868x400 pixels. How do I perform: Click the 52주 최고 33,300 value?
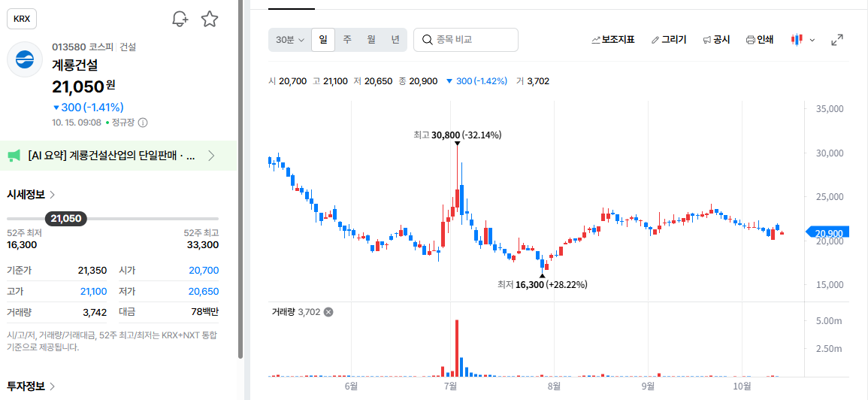204,245
